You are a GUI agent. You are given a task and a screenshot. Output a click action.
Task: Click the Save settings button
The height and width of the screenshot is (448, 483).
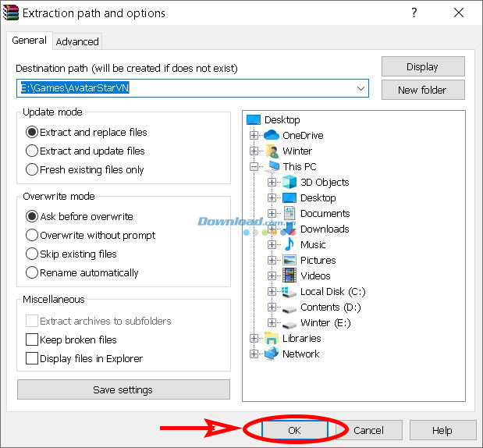click(x=123, y=389)
